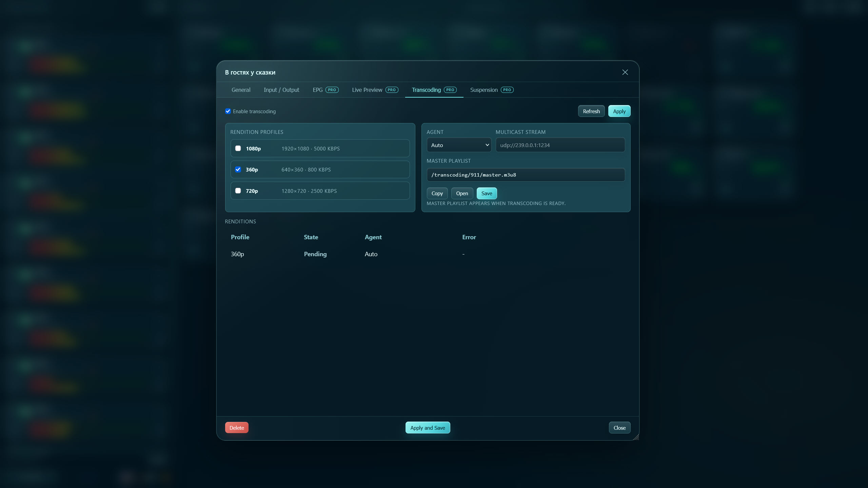
Task: Click the Apply button at top right
Action: [x=619, y=111]
